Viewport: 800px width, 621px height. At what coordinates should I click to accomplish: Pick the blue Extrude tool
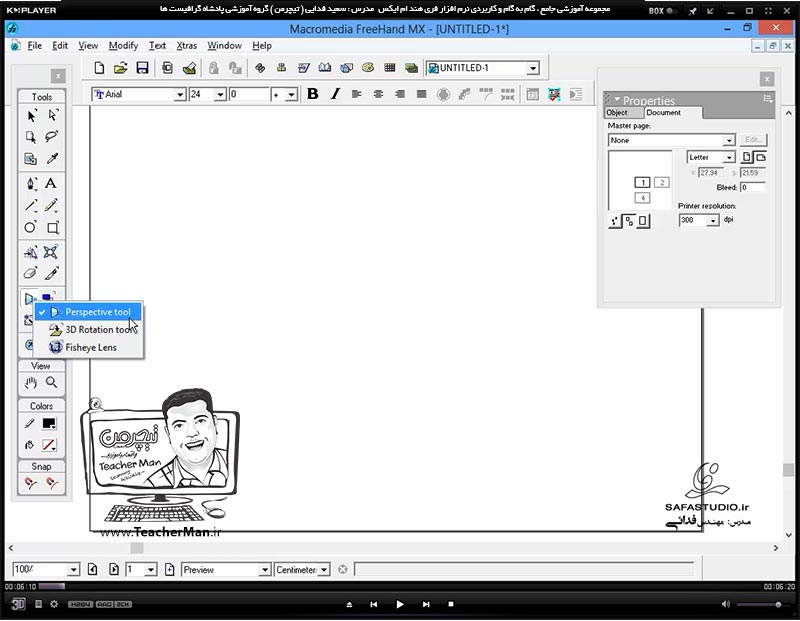[x=49, y=297]
